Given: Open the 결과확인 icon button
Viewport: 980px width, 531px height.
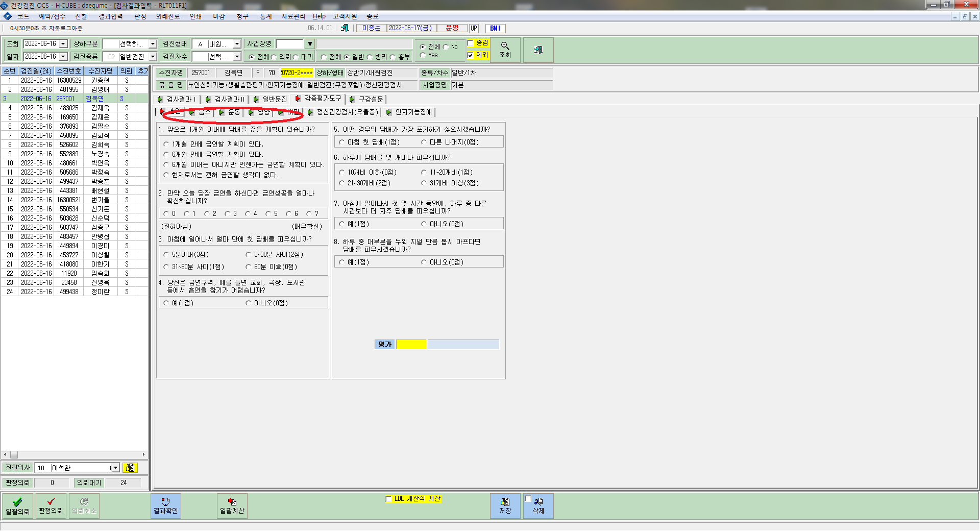Looking at the screenshot, I should tap(165, 505).
